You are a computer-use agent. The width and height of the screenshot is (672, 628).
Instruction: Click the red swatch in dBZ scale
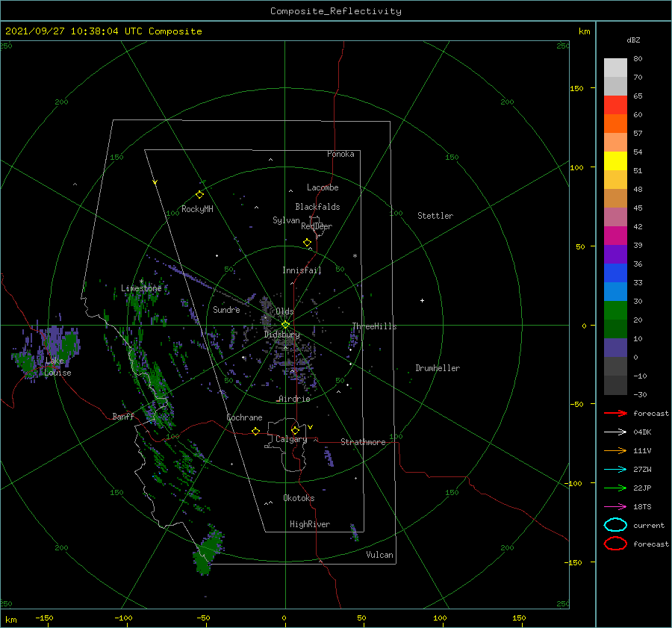615,105
